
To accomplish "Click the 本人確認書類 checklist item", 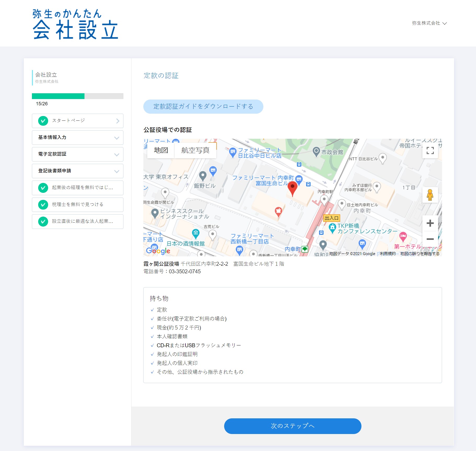I will 172,336.
